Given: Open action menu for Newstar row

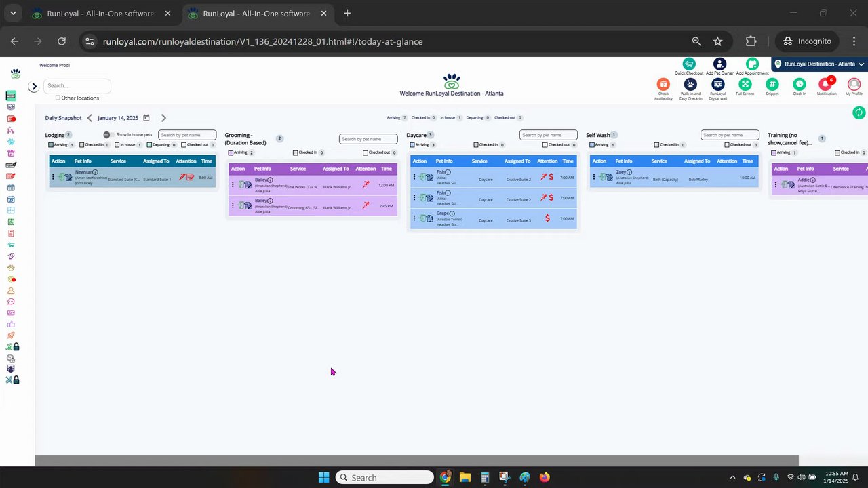Looking at the screenshot, I should coord(53,178).
